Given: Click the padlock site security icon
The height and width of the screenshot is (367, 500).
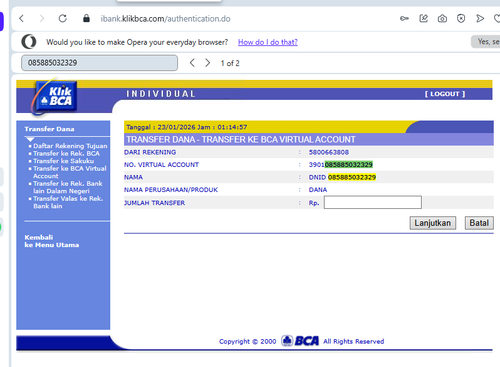Looking at the screenshot, I should tap(86, 18).
